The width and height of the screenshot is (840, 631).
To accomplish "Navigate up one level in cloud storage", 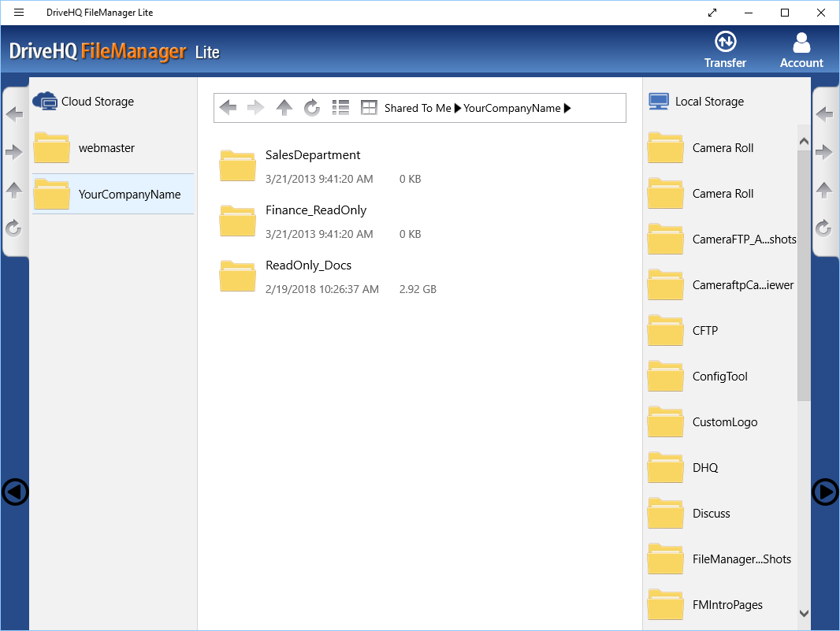I will pos(284,107).
